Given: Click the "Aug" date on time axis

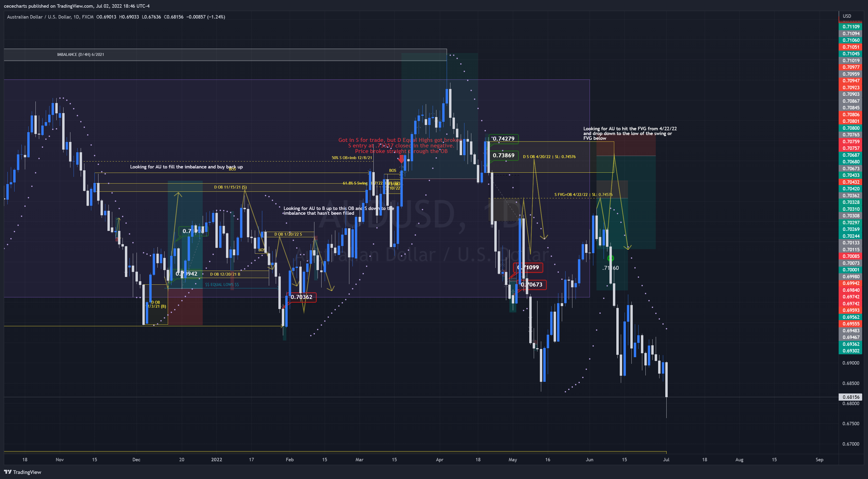Looking at the screenshot, I should (x=739, y=459).
